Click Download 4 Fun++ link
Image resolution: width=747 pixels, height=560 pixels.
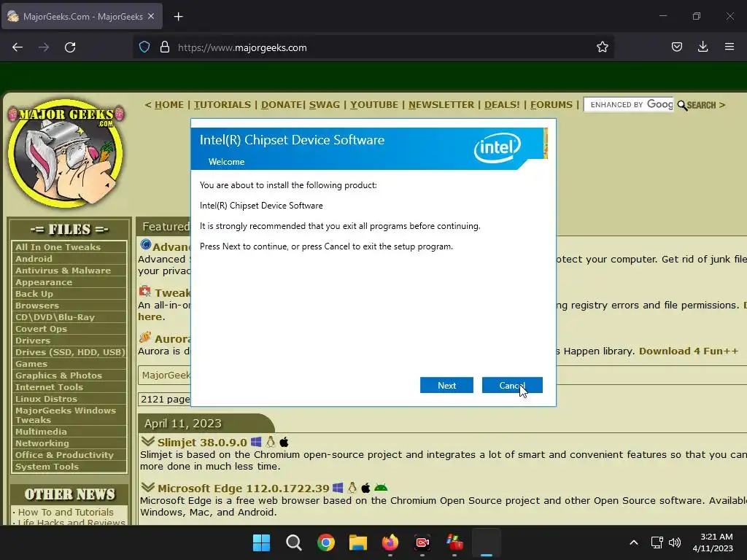click(689, 351)
